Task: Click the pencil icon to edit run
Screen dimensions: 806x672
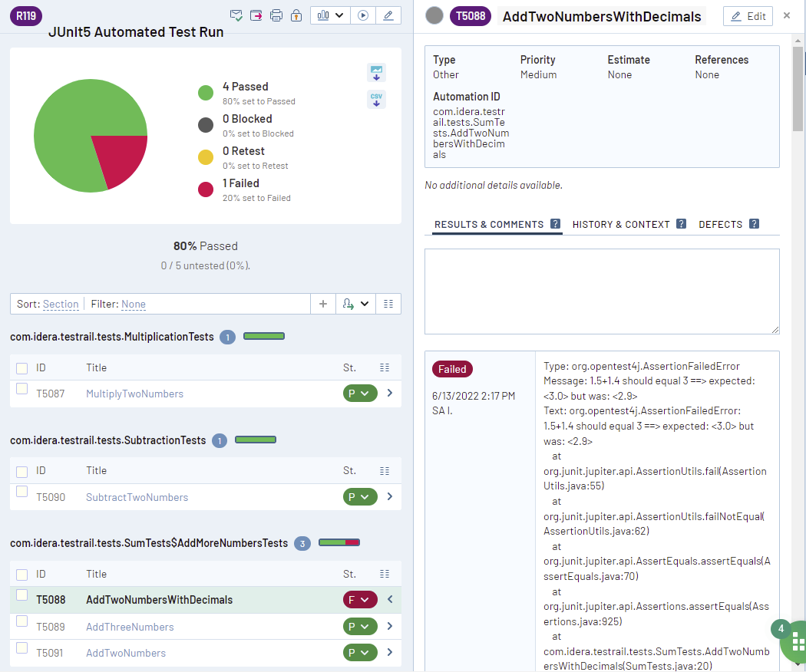Action: pyautogui.click(x=388, y=15)
